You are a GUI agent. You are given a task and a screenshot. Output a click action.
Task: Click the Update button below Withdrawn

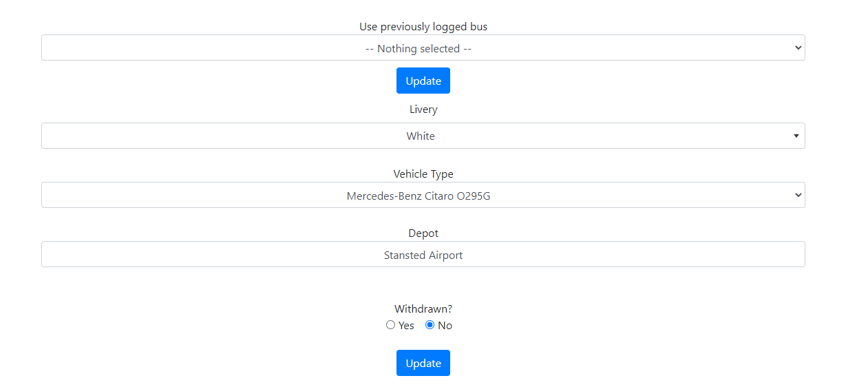[x=423, y=363]
